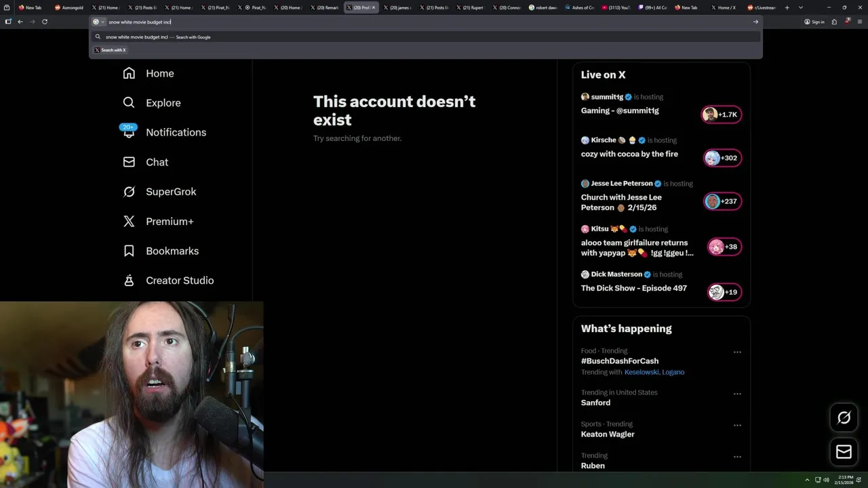Open Explore search icon in sidebar

click(129, 103)
